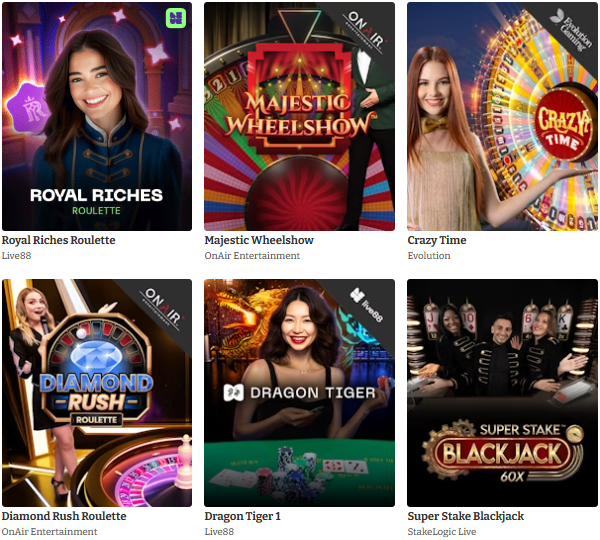The width and height of the screenshot is (600, 540).
Task: Open the Dragon Tiger 1 title link
Action: pyautogui.click(x=243, y=516)
